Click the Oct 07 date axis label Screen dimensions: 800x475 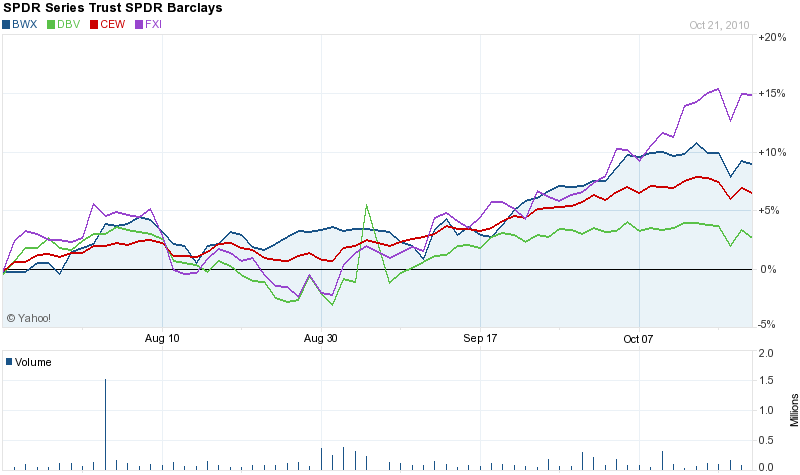pos(638,339)
